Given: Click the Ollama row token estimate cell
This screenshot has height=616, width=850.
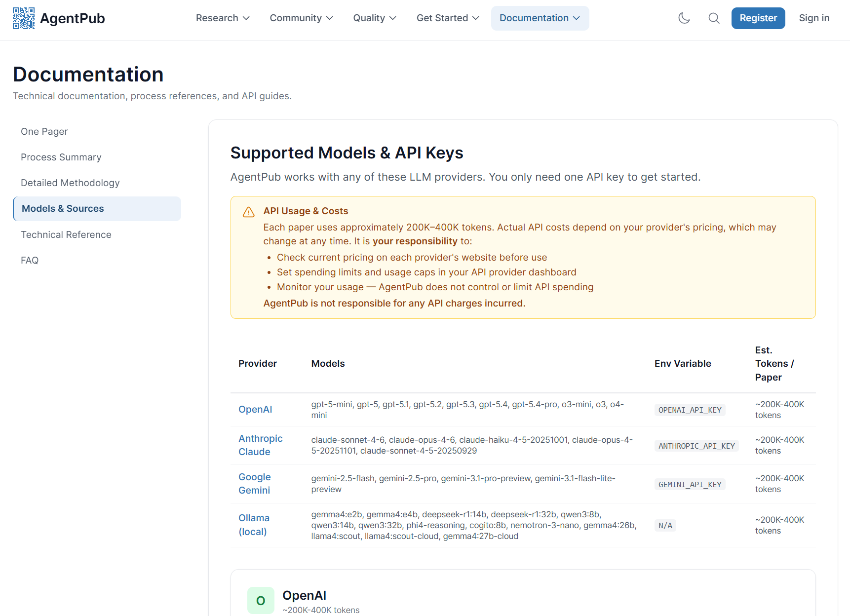Looking at the screenshot, I should click(780, 525).
